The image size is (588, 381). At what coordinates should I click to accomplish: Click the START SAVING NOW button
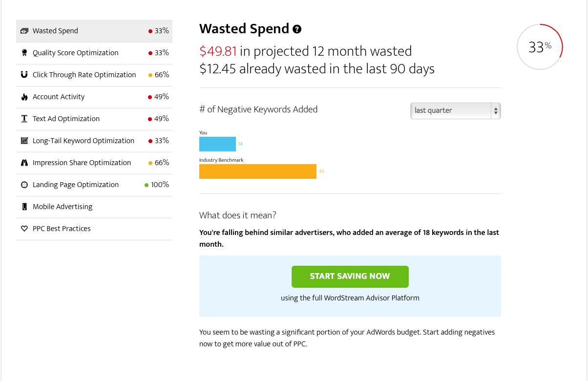pyautogui.click(x=350, y=276)
